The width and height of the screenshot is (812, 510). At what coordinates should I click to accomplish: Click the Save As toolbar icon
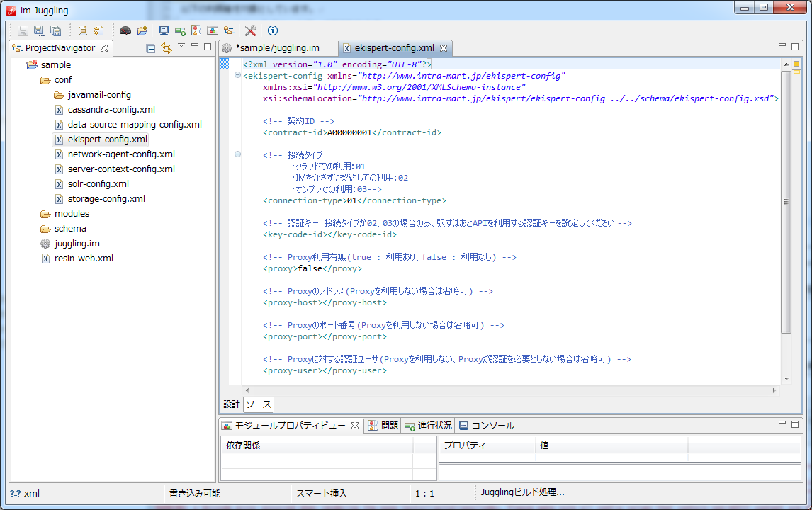pyautogui.click(x=39, y=31)
